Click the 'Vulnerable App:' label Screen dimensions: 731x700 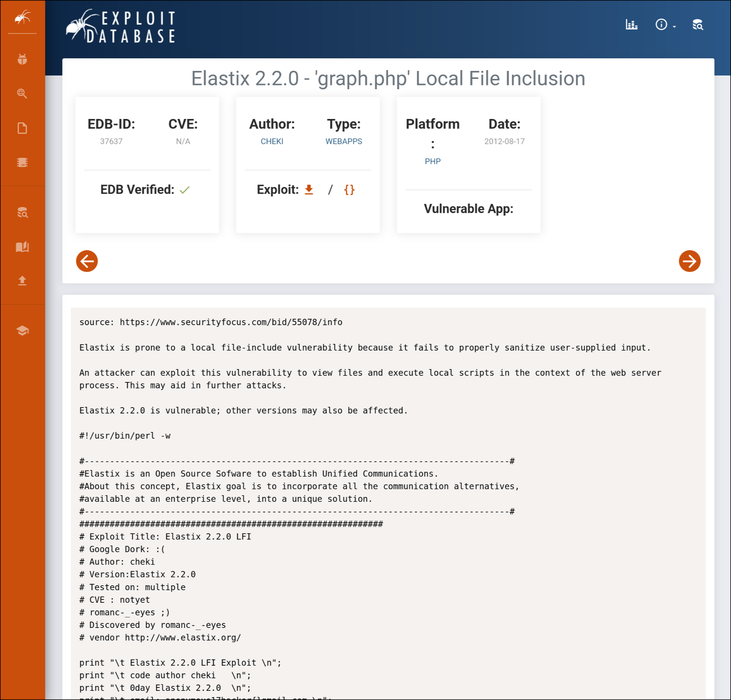point(469,209)
